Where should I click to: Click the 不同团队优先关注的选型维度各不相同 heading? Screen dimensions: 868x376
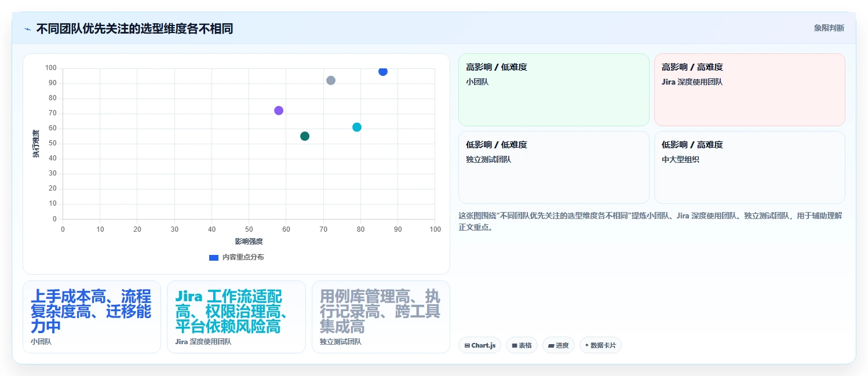click(x=134, y=28)
